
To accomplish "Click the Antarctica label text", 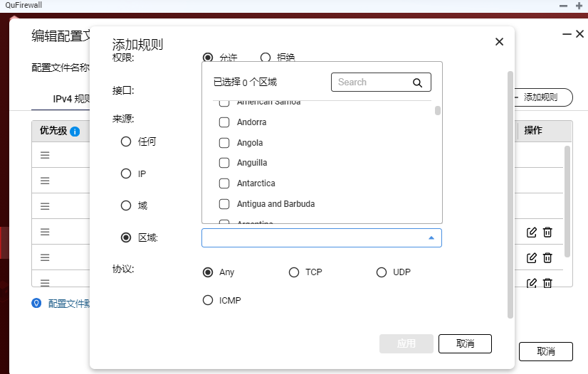I will [256, 183].
